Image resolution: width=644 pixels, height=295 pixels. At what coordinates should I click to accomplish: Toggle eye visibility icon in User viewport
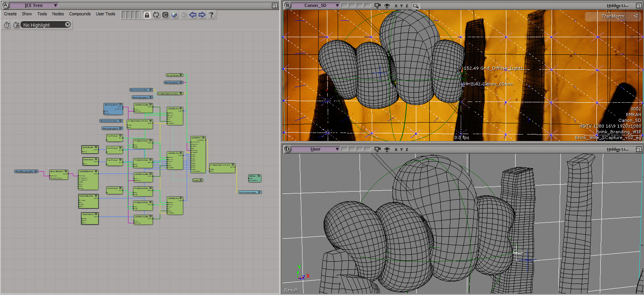[x=387, y=149]
